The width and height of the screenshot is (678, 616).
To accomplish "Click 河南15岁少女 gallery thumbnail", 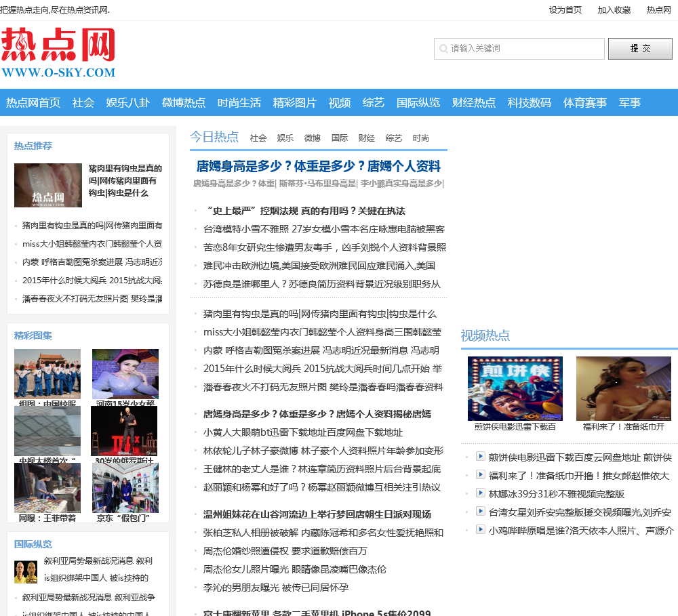I will click(x=125, y=373).
